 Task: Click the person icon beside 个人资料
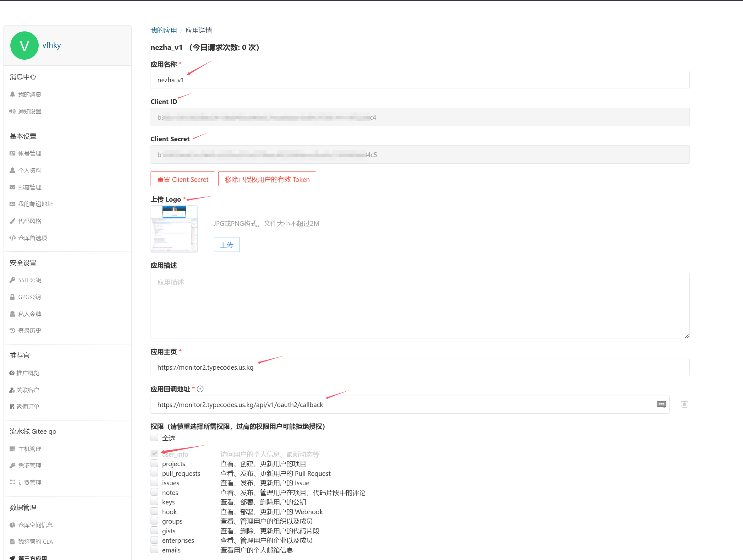tap(13, 171)
